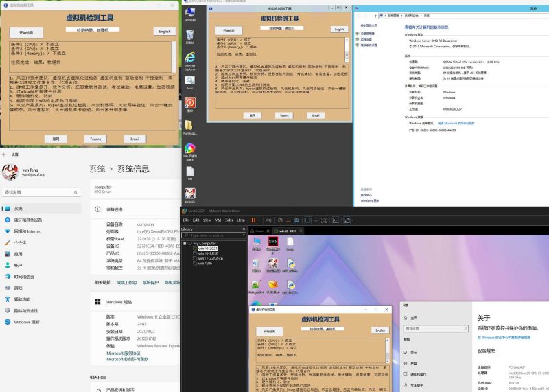Click English in the VMware guest's detection tool
Viewport: 549px width, 392px height.
tap(380, 330)
